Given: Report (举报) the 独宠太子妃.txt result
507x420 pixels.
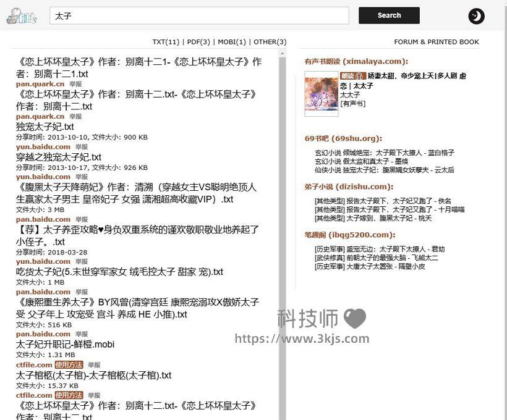Looking at the screenshot, I should pyautogui.click(x=82, y=146).
